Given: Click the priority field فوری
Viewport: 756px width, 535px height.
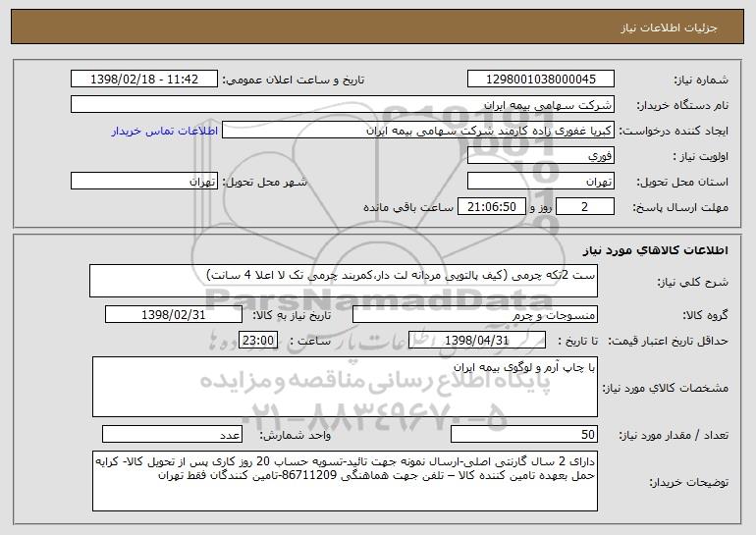Looking at the screenshot, I should tap(540, 156).
